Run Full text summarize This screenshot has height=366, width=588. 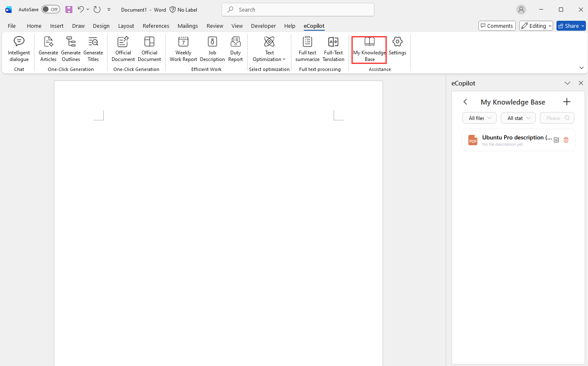tap(307, 49)
